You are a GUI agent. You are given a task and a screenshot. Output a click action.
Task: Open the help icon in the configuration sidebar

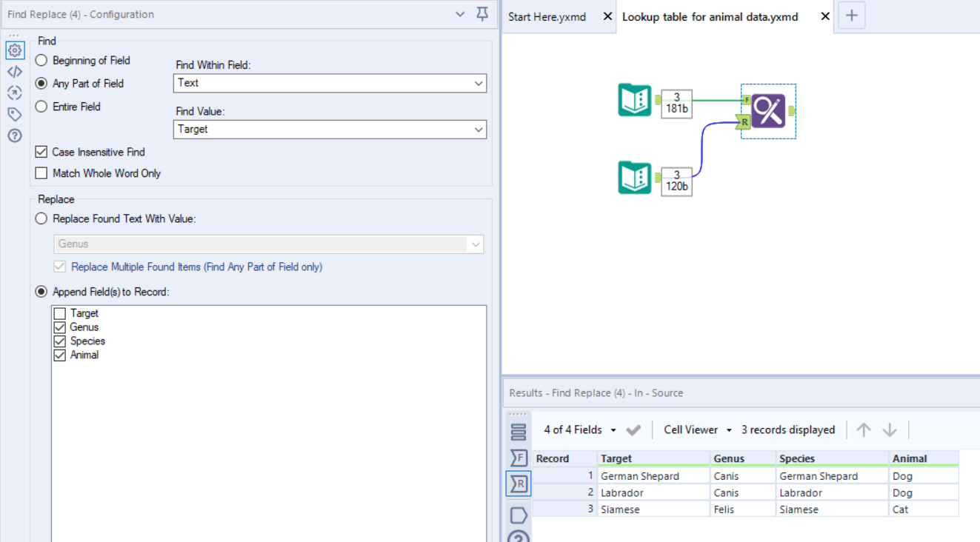15,135
